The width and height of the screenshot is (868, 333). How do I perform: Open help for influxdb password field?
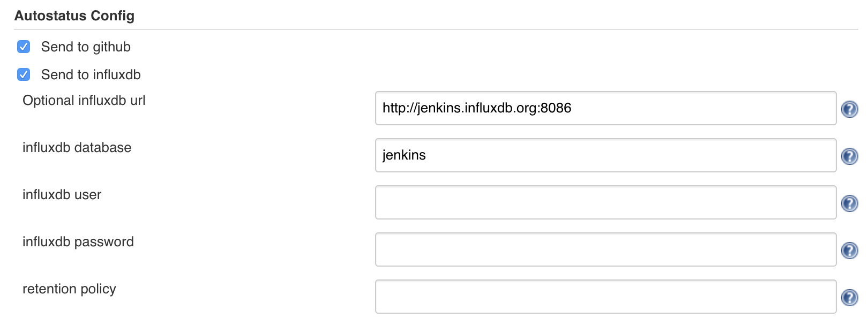[x=849, y=251]
